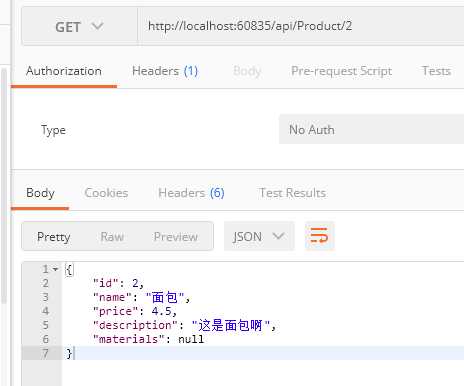Viewport: 464px width, 386px height.
Task: Switch to Pretty view mode
Action: pos(54,237)
